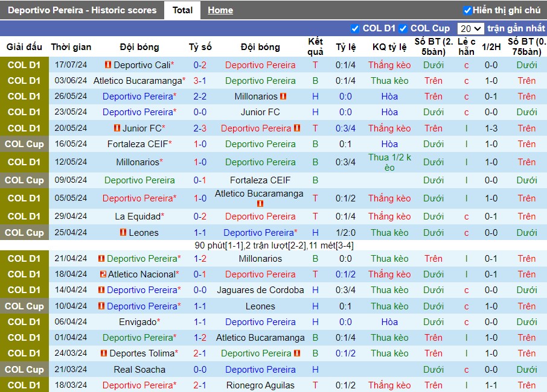Screen dimensions: 547x392
Task: Open Deportivo Pereira link on 17/07/24 row
Action: 260,65
